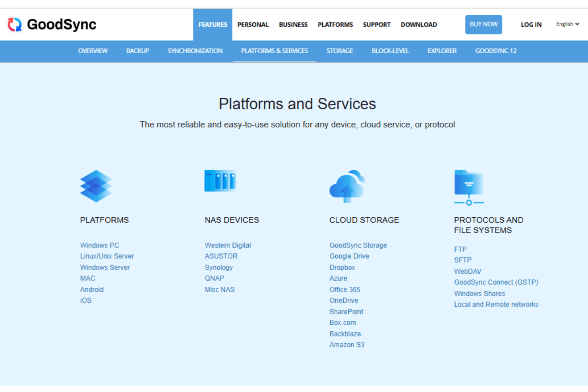Click the Buy Now button

coord(484,24)
